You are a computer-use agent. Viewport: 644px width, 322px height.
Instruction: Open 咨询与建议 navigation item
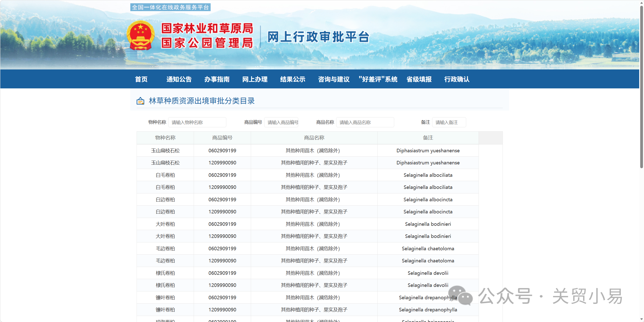[x=334, y=79]
